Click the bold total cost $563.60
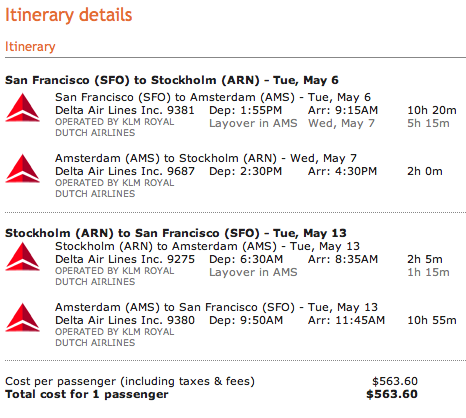 (392, 394)
